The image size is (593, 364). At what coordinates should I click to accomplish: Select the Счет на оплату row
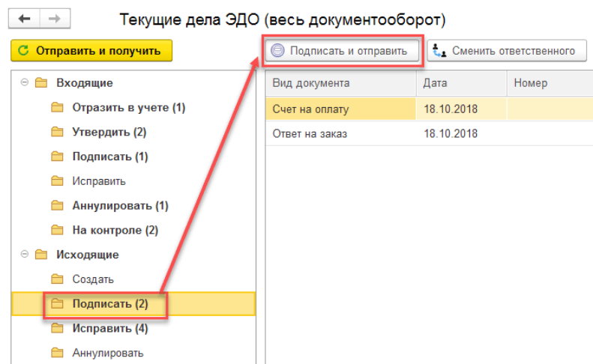430,109
